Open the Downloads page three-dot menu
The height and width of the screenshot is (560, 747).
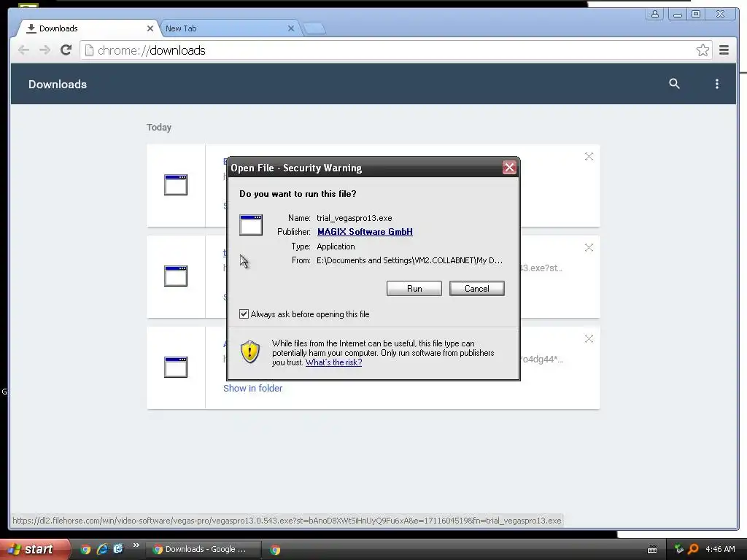tap(717, 84)
